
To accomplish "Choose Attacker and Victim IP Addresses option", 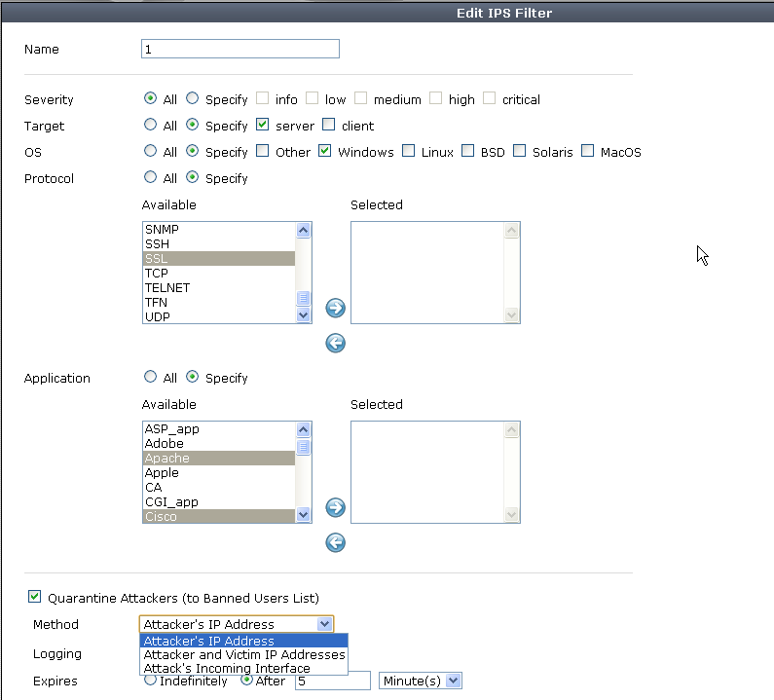I will click(243, 655).
